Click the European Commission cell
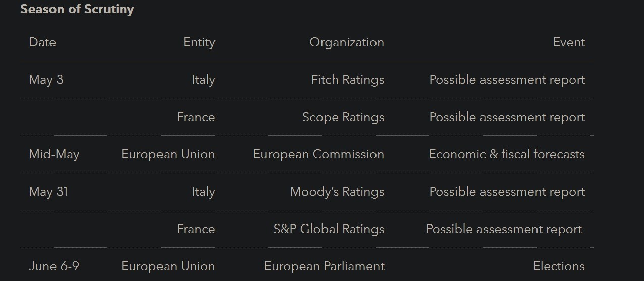644x281 pixels. 318,154
